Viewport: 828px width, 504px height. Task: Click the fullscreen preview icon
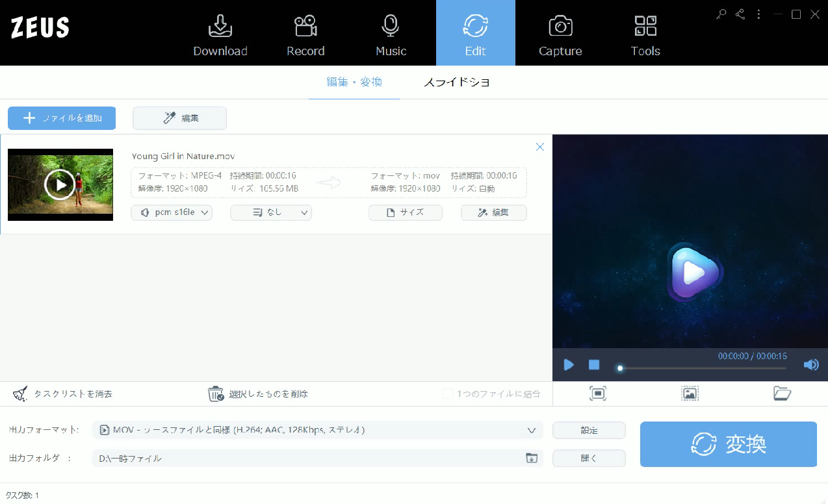point(598,393)
